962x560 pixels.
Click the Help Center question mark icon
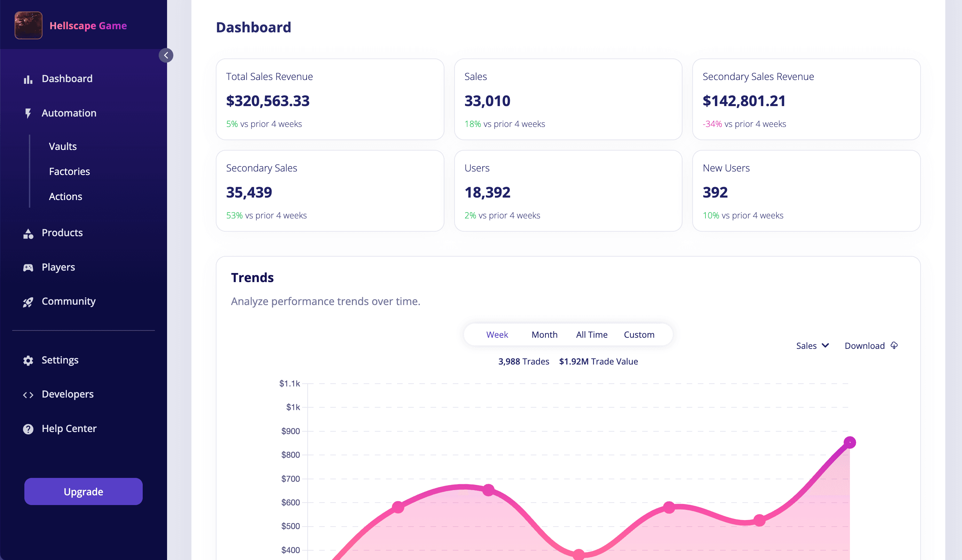[28, 429]
